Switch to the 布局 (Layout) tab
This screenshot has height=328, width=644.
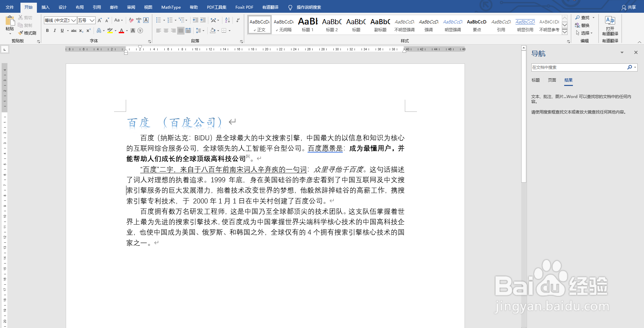[80, 7]
